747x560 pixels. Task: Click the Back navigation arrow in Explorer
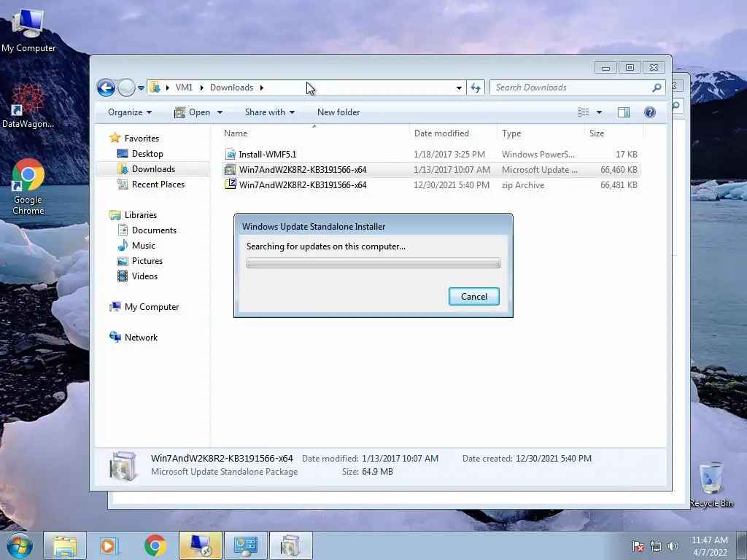click(106, 87)
